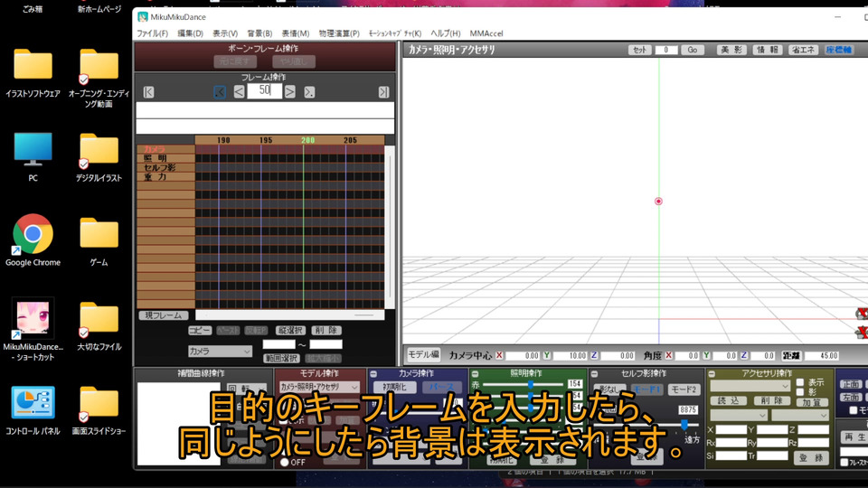Collapse the セルフ影操作 panel minus icon
868x488 pixels.
coord(595,374)
